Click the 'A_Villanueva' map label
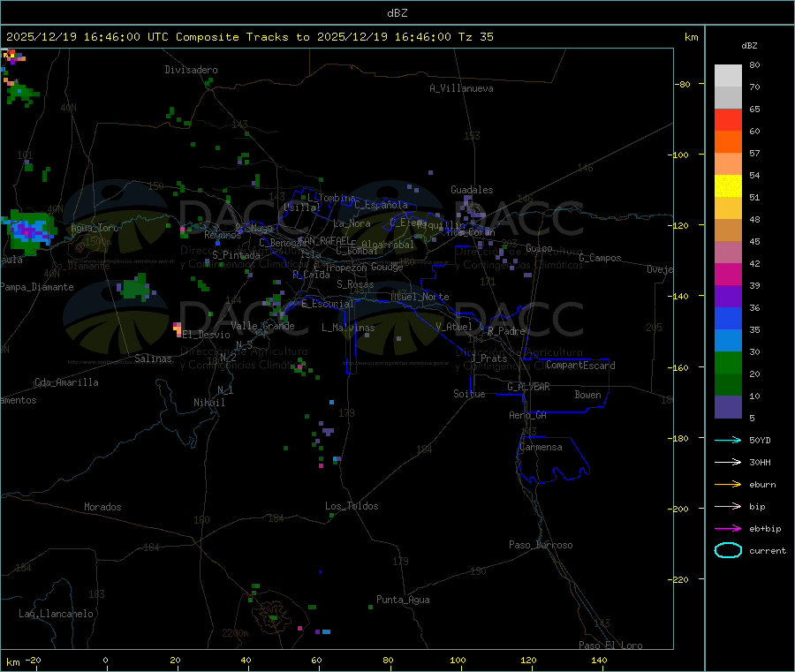The image size is (795, 672). pos(461,88)
